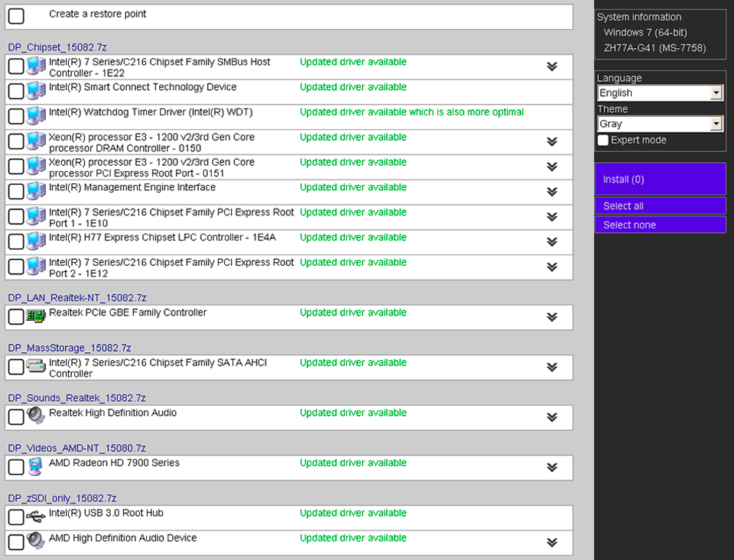The image size is (734, 560).
Task: Expand Management Engine Interface driver options
Action: [552, 192]
